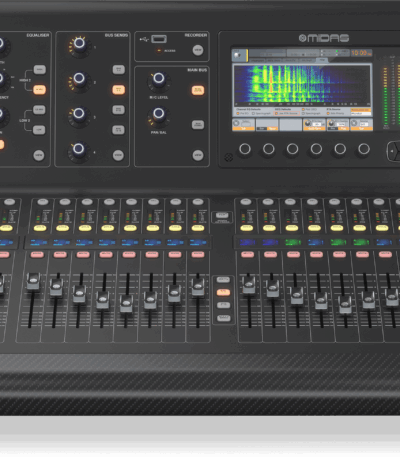Switch to the first screen tab (channel)
Image resolution: width=400 pixels, height=457 pixels.
click(257, 60)
